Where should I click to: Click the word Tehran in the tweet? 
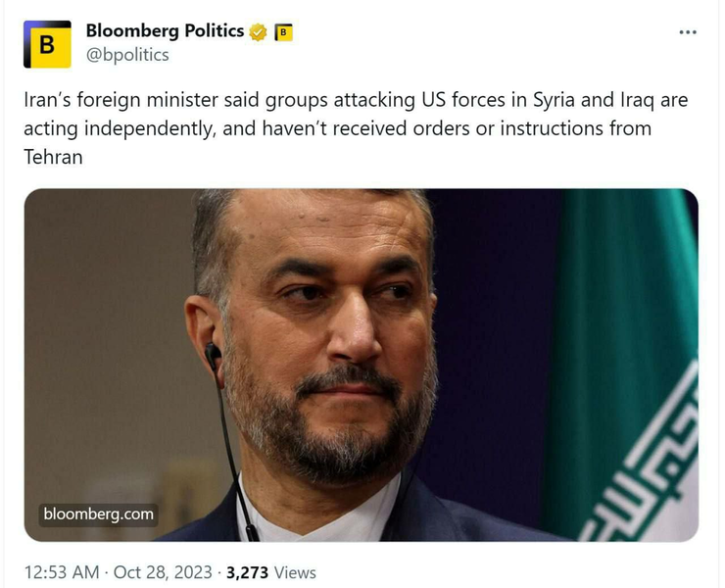(51, 156)
